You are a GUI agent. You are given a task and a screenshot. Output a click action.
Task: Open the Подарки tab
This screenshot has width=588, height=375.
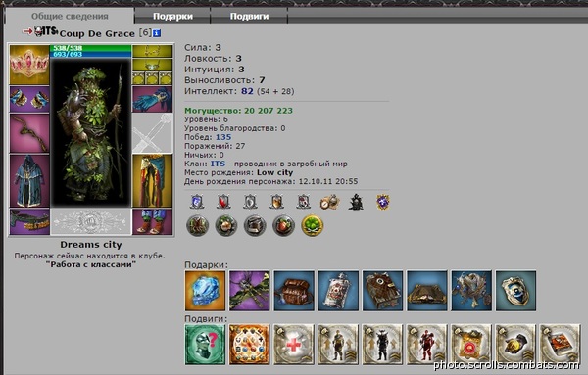[x=172, y=16]
